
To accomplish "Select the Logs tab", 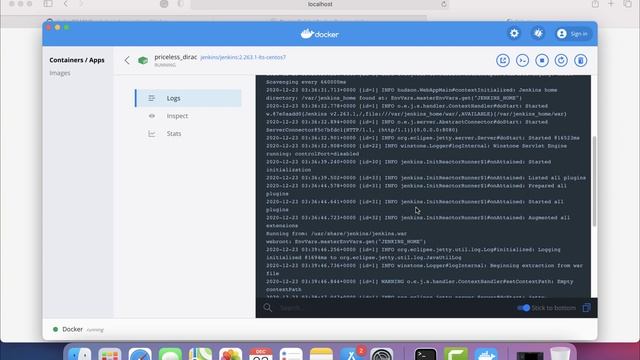I will pos(188,98).
